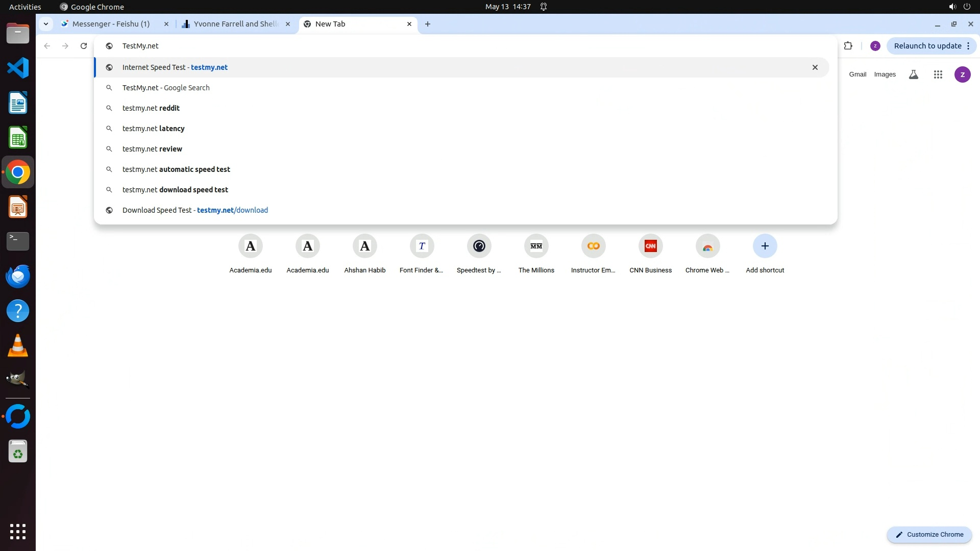Select the testmy.net latency suggestion

click(153, 129)
